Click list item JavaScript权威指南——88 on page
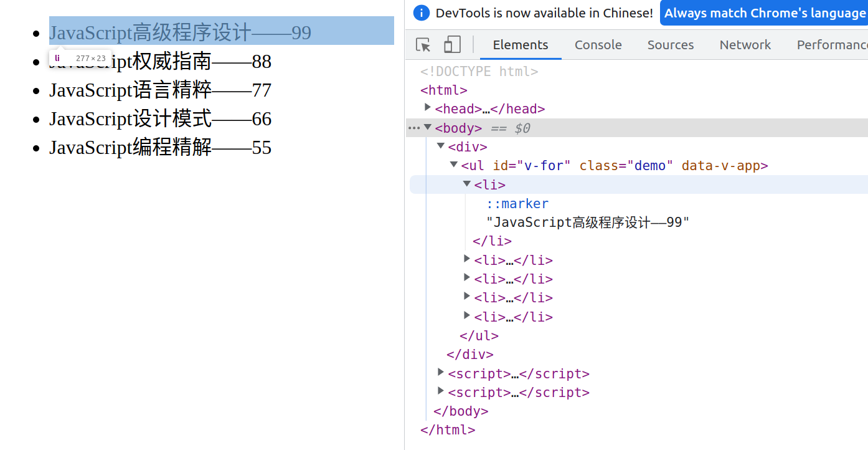Viewport: 868px width, 450px height. click(160, 61)
